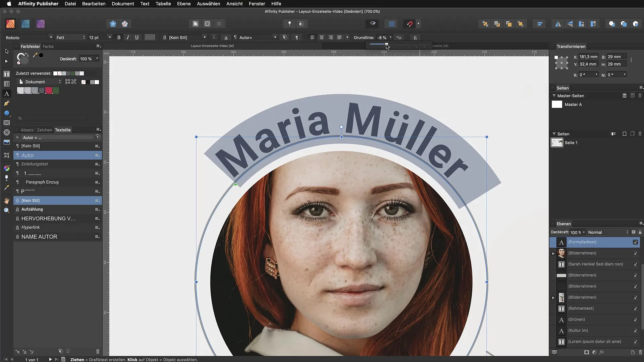Hide the Rahmentext layer
The height and width of the screenshot is (362, 644).
[x=635, y=309]
